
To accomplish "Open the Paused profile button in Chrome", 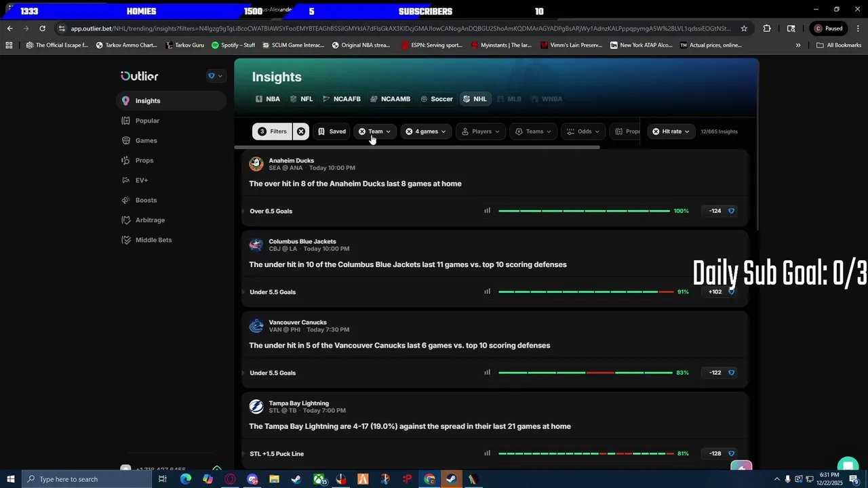I will point(829,28).
